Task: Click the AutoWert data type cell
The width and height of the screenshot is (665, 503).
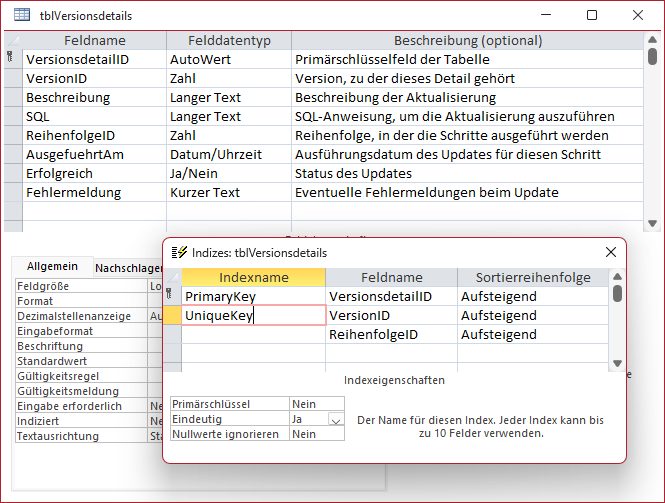Action: pyautogui.click(x=229, y=59)
